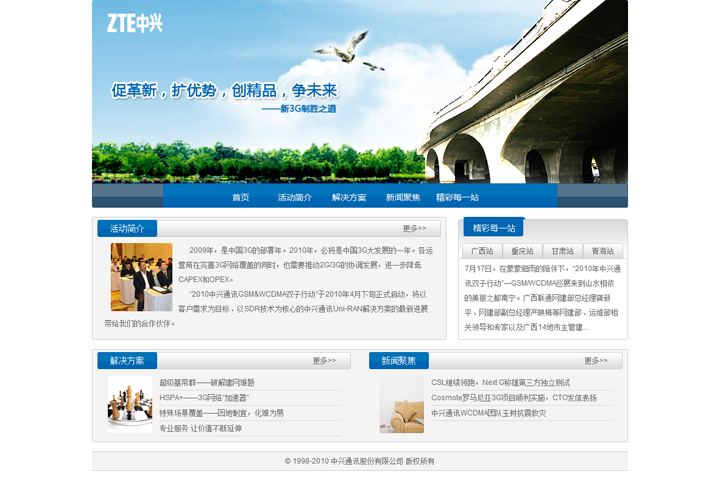The width and height of the screenshot is (720, 480).
Task: Open the Cosmote罗马尼亚3G项目 news headline
Action: coord(514,398)
